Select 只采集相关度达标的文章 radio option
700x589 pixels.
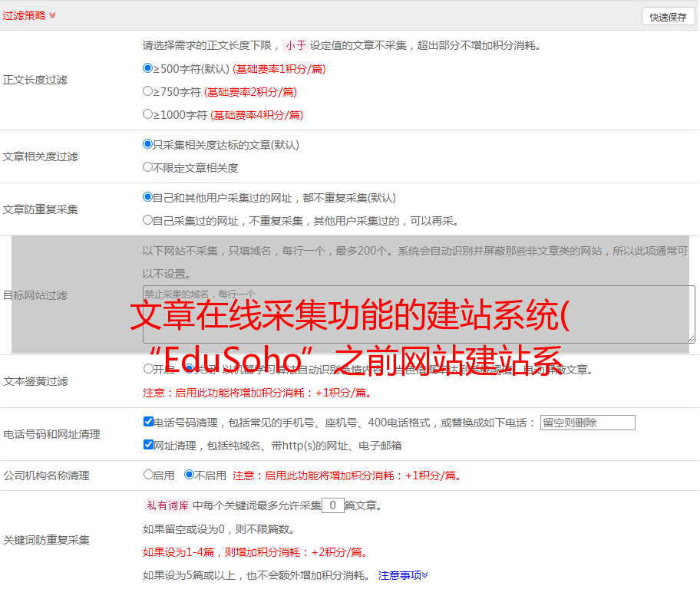[148, 144]
